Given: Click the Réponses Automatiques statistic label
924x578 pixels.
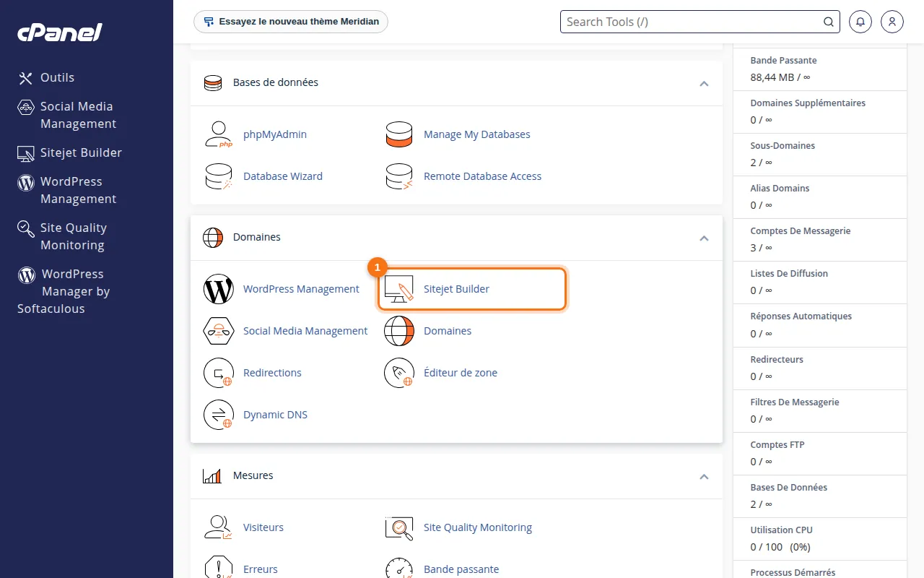Looking at the screenshot, I should tap(801, 316).
